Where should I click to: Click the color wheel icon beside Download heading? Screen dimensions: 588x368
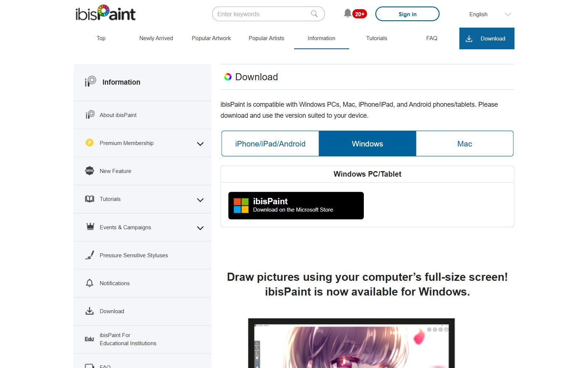228,77
